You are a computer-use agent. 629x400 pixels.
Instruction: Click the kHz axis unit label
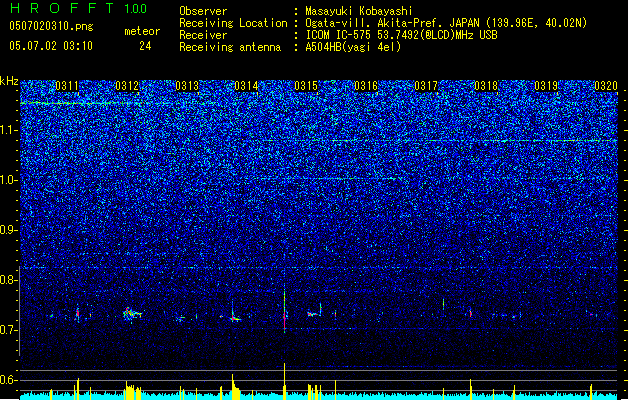(x=9, y=81)
